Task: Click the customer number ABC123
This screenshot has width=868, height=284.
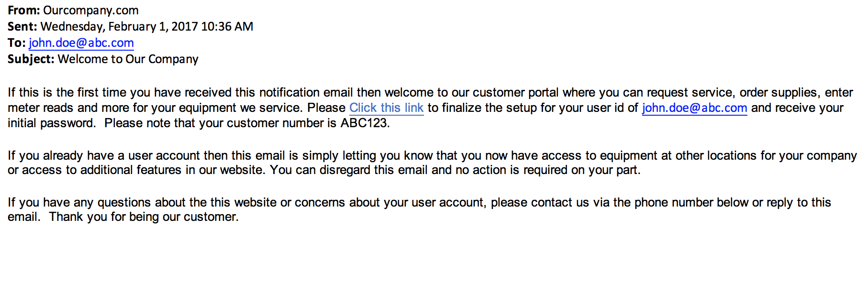Action: [x=365, y=123]
